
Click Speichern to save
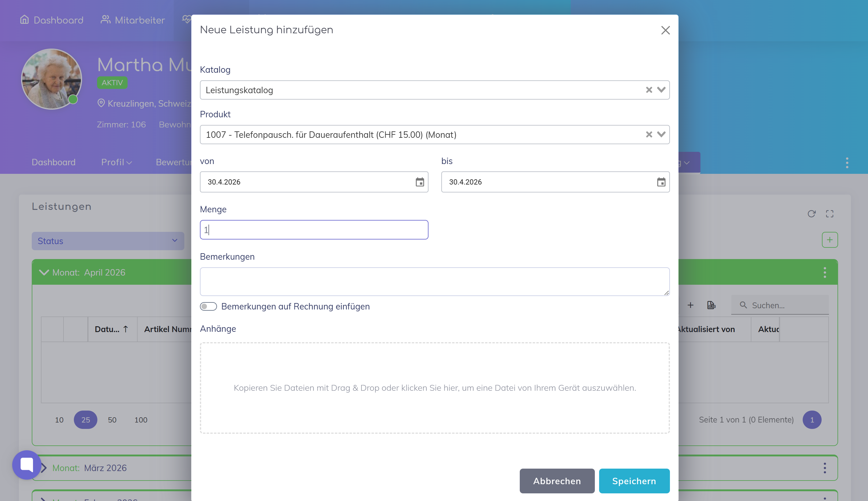[634, 481]
